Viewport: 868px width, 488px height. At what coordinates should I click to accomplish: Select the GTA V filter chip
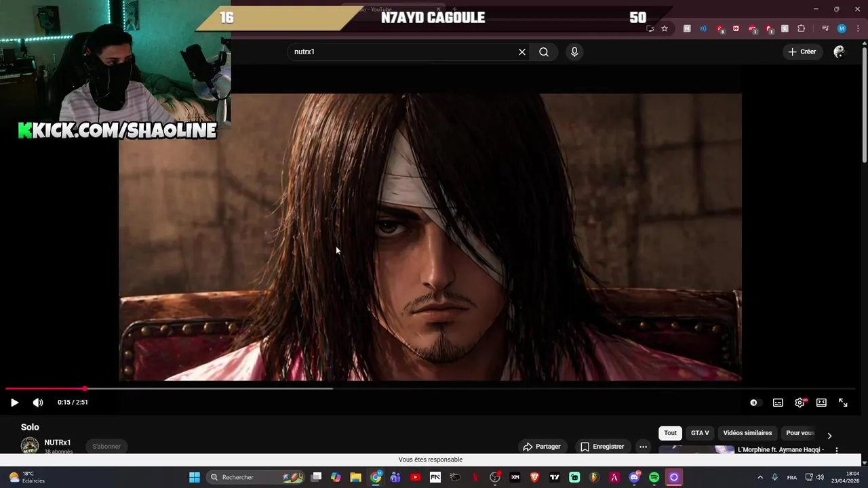[700, 433]
